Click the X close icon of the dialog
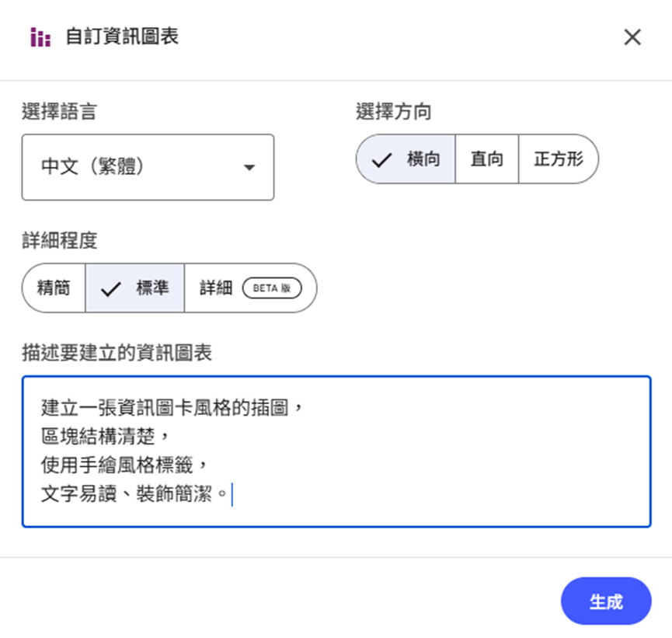This screenshot has width=672, height=638. click(x=632, y=37)
